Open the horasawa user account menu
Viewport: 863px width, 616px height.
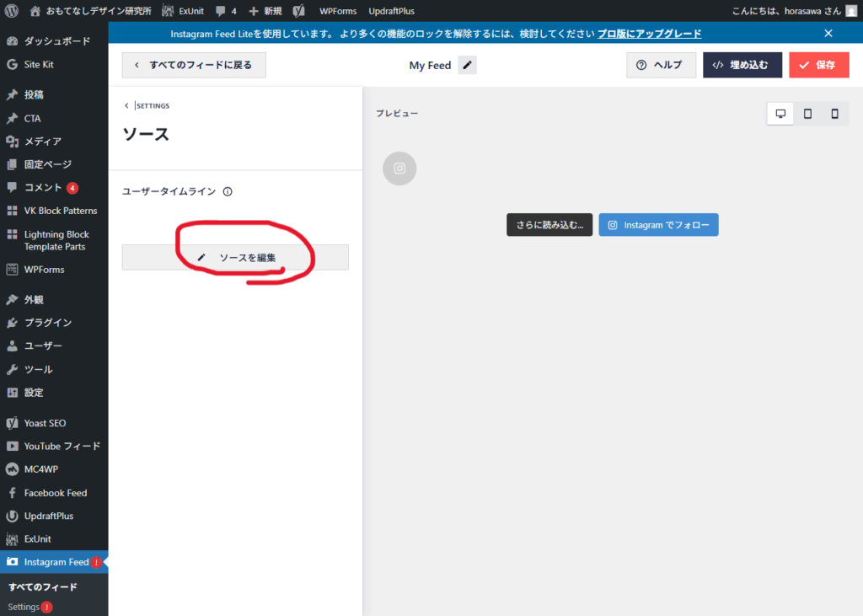pos(794,11)
